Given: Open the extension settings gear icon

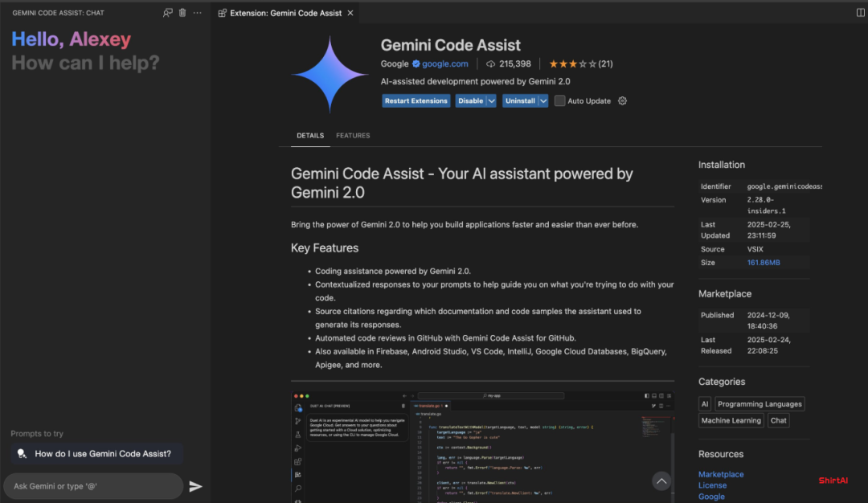Looking at the screenshot, I should coord(622,100).
